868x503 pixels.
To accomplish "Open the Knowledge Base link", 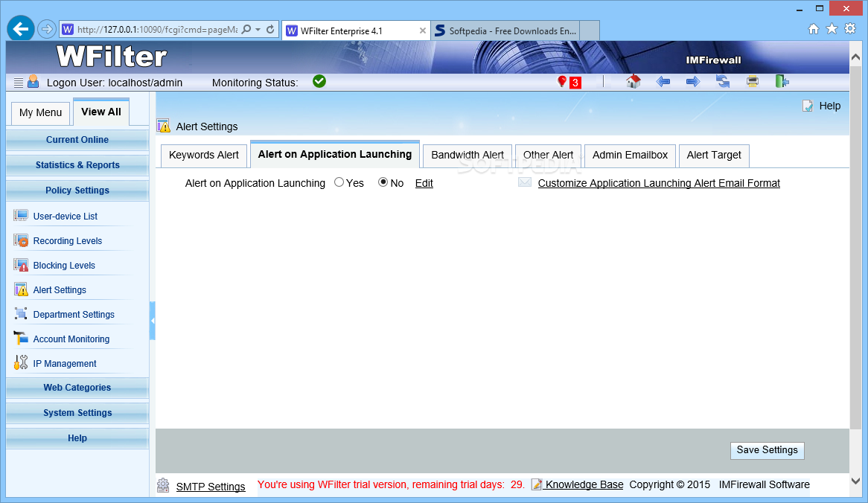I will [x=584, y=484].
